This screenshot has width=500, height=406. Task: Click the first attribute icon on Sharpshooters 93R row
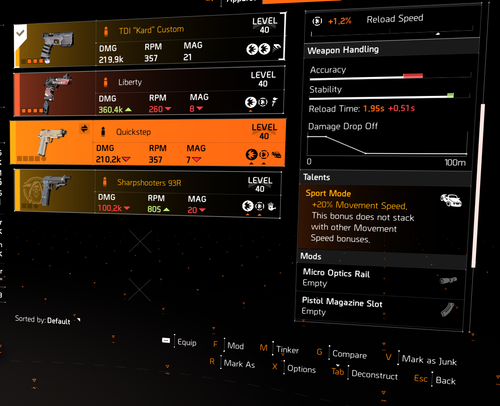click(248, 206)
